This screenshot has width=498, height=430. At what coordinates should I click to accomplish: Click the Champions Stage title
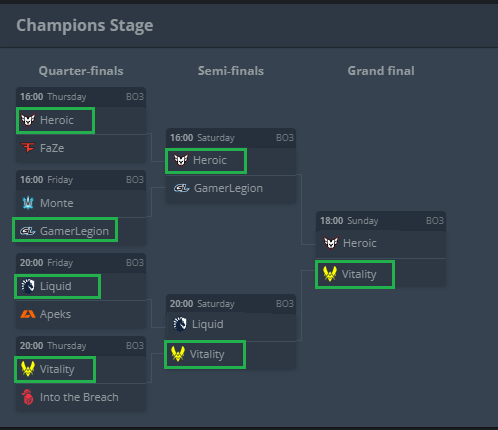[85, 25]
